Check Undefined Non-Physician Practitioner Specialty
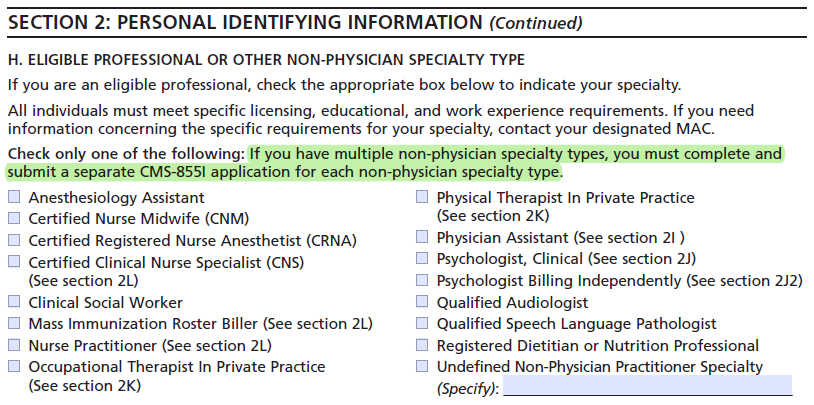Viewport: 814px width, 405px height. tap(423, 367)
